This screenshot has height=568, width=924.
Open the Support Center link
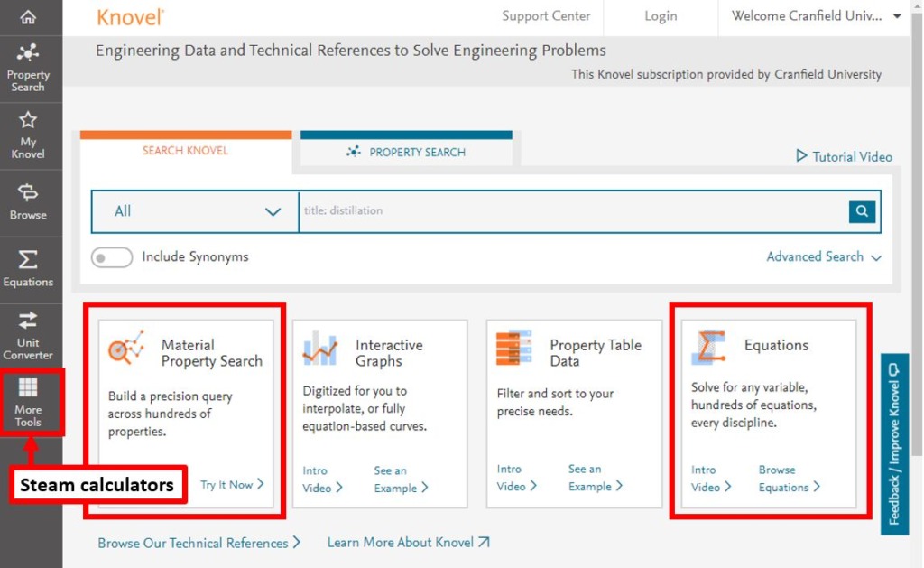click(x=546, y=16)
